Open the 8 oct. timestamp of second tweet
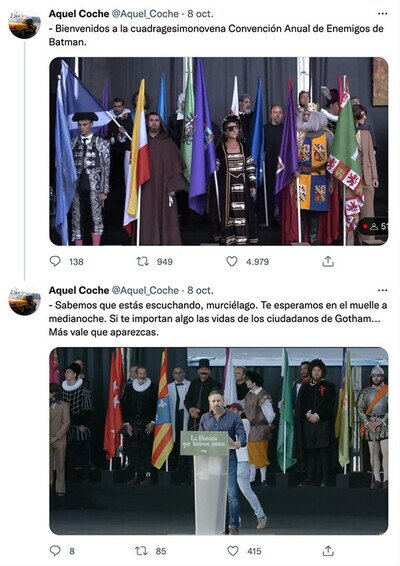 tap(200, 290)
